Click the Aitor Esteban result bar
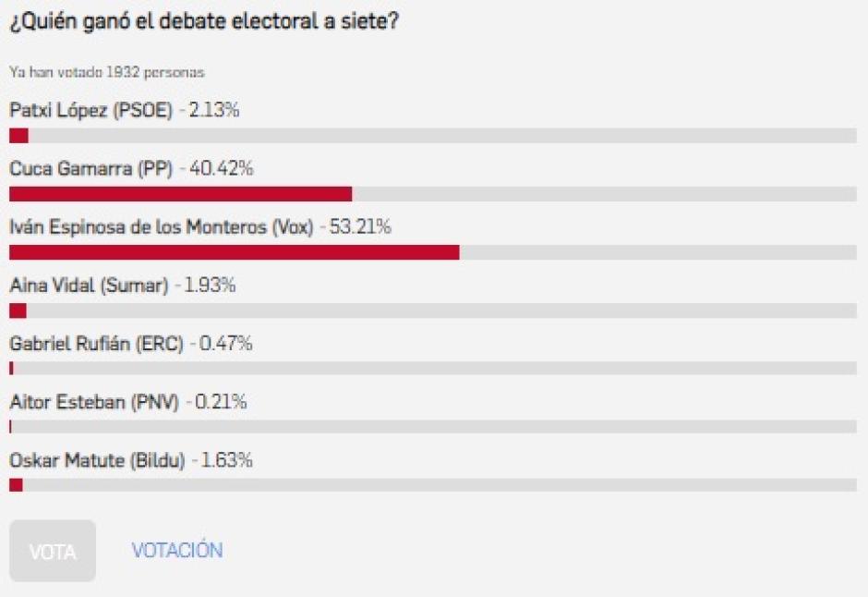The width and height of the screenshot is (868, 597). pyautogui.click(x=433, y=426)
